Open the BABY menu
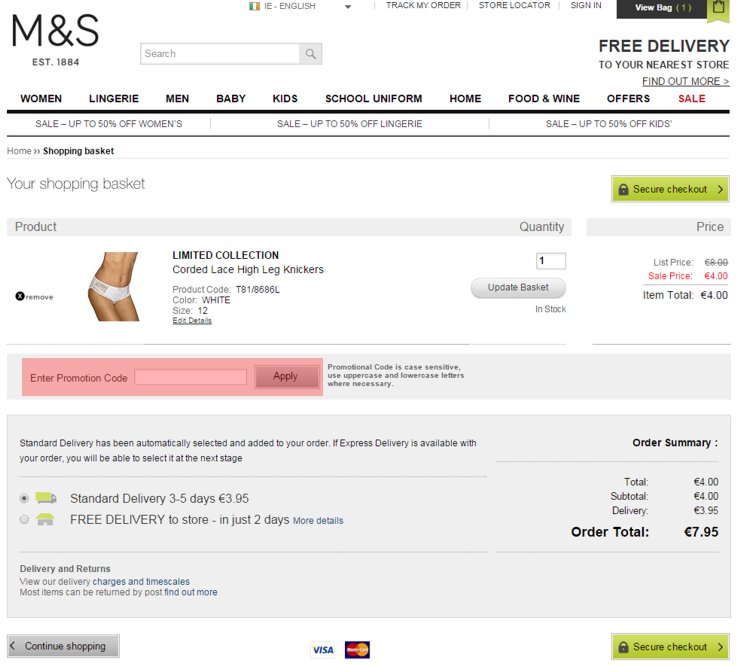 (231, 99)
